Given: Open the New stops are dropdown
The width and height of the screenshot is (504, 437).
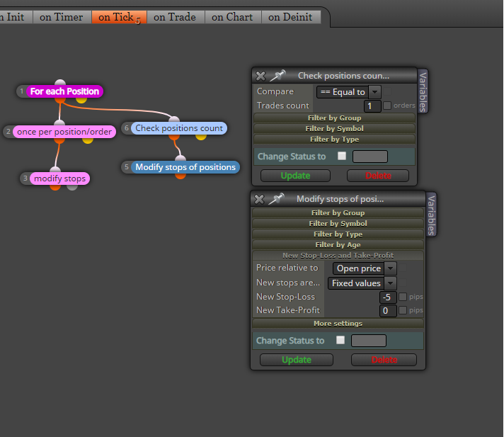Looking at the screenshot, I should pyautogui.click(x=362, y=283).
